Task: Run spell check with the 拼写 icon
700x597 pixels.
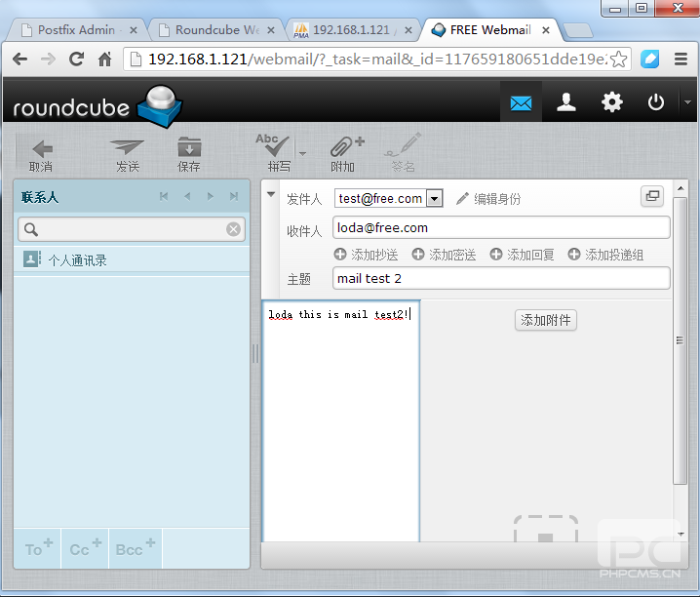Action: 274,153
